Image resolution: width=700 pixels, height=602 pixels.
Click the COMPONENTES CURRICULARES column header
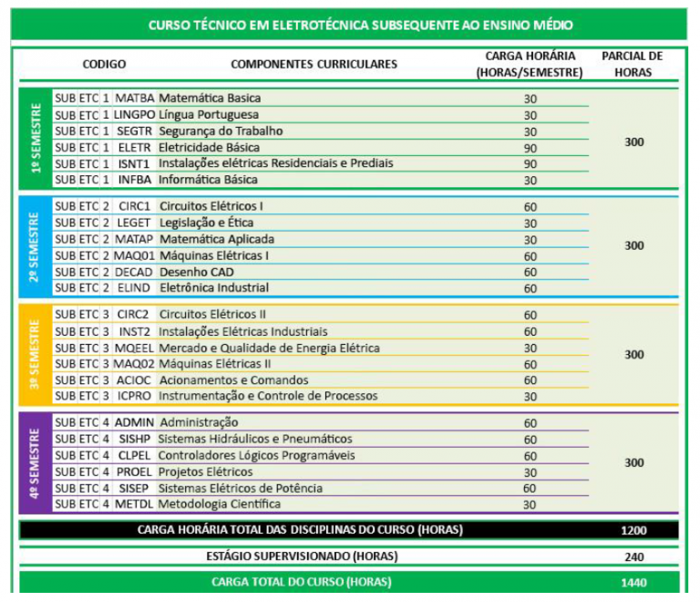[x=314, y=65]
